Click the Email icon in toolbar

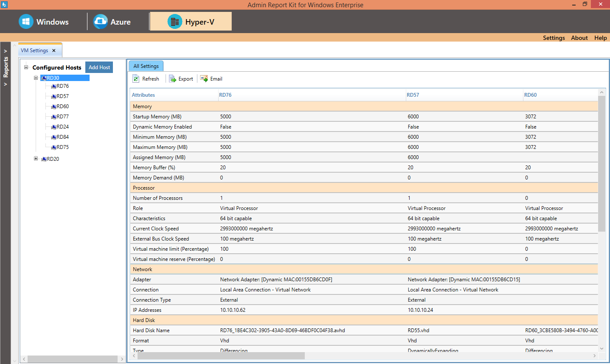point(204,79)
